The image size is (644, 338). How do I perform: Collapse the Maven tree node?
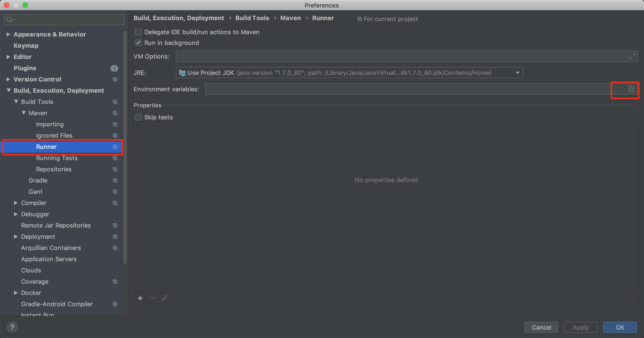click(23, 113)
